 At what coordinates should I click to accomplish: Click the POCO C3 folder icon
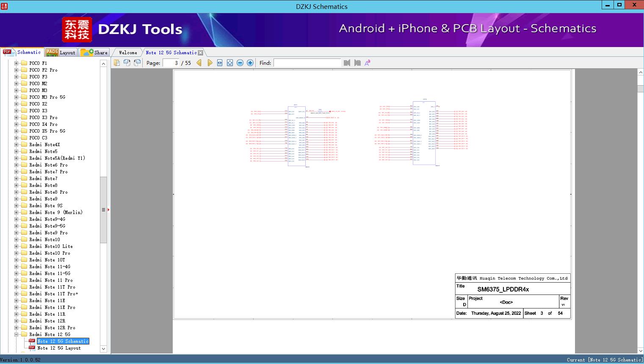[24, 138]
